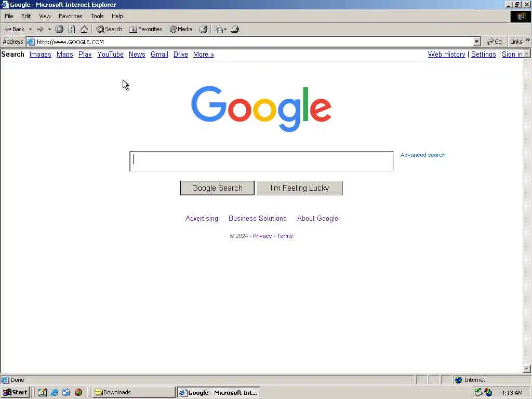
Task: Open the Forward history dropdown arrow
Action: click(x=49, y=29)
